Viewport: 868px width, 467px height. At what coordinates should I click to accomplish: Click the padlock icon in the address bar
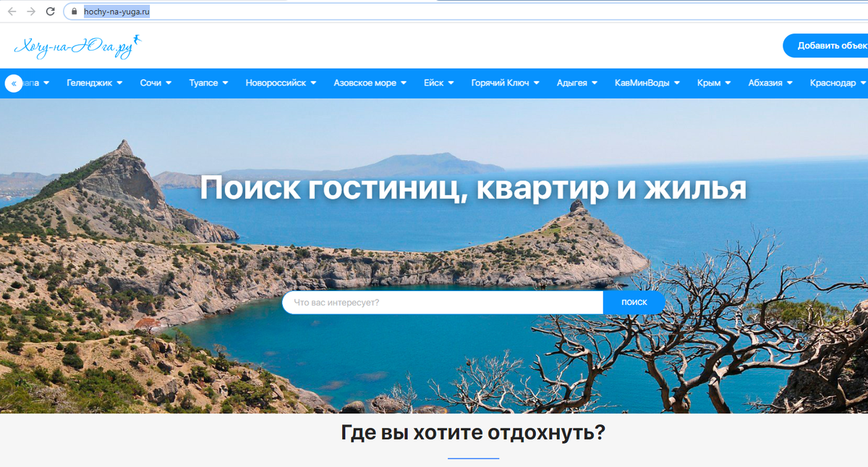72,11
